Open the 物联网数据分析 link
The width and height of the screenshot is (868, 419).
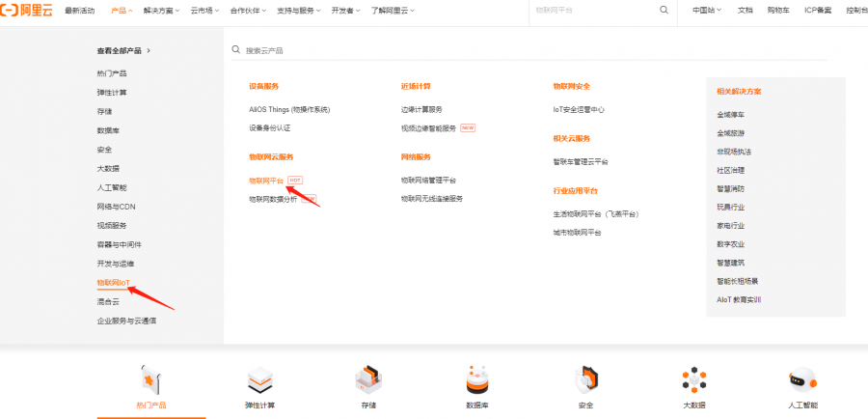coord(273,199)
